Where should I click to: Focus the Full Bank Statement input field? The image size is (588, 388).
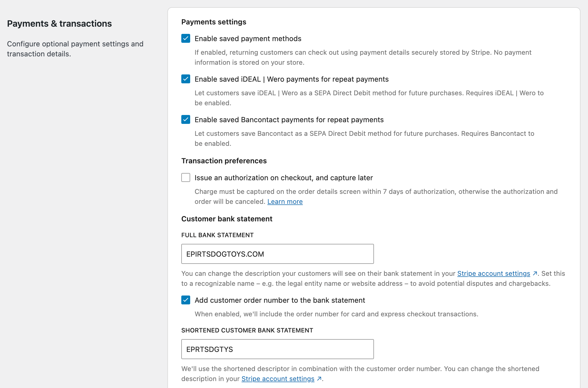[x=277, y=254]
